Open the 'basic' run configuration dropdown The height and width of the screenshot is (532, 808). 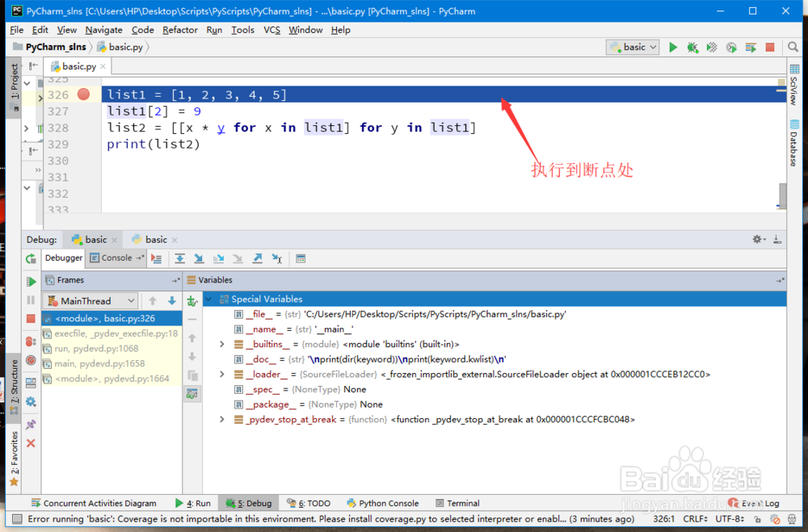click(633, 48)
